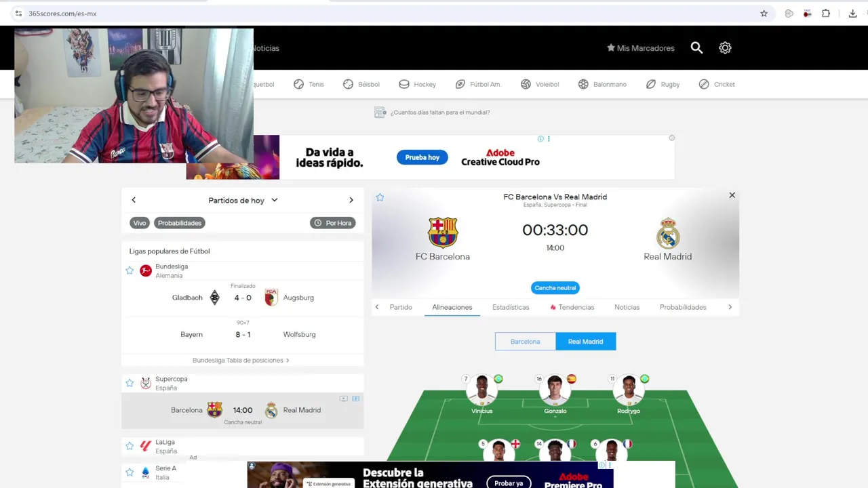Click the browser address bar URL
Image resolution: width=868 pixels, height=488 pixels.
[x=62, y=14]
